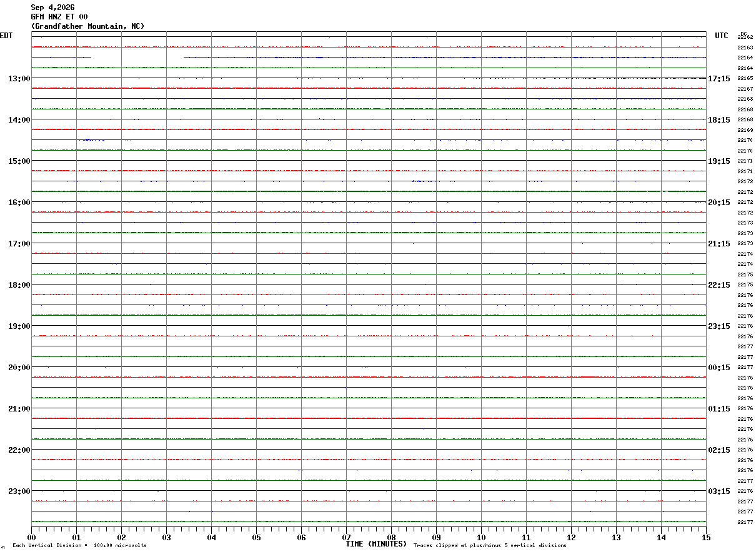Click the 13:00 EDT time label

[19, 78]
